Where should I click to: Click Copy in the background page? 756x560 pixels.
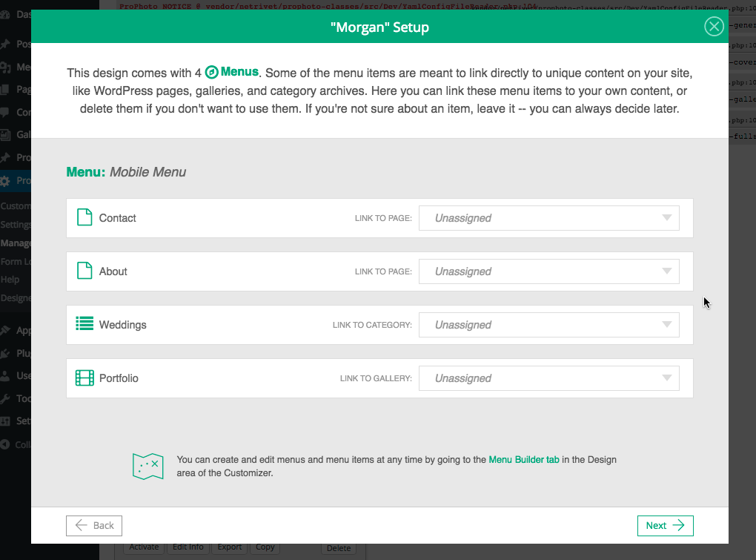(265, 547)
